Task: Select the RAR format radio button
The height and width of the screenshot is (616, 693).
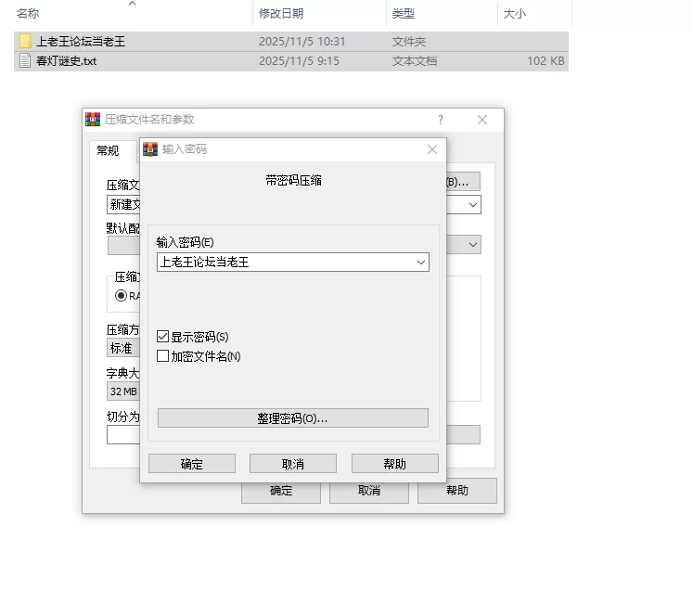Action: tap(121, 295)
